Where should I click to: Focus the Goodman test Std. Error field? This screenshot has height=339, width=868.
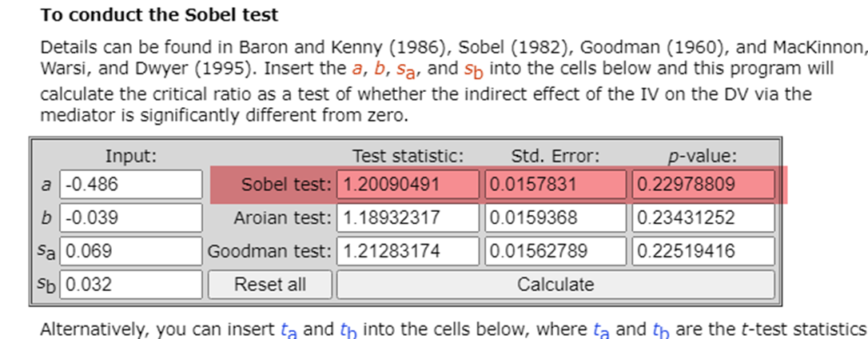tap(555, 251)
